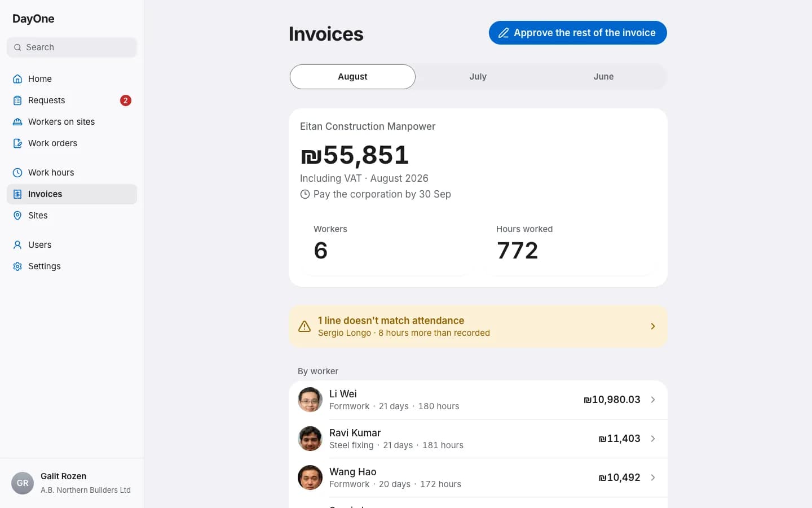Screen dimensions: 812x508
Task: Click the 'By worker' section label
Action: point(318,371)
